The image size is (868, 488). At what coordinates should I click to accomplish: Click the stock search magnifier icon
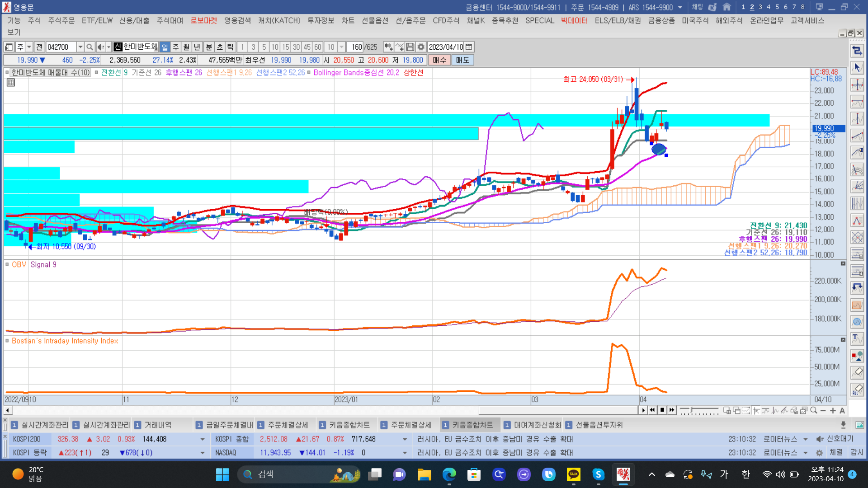90,47
